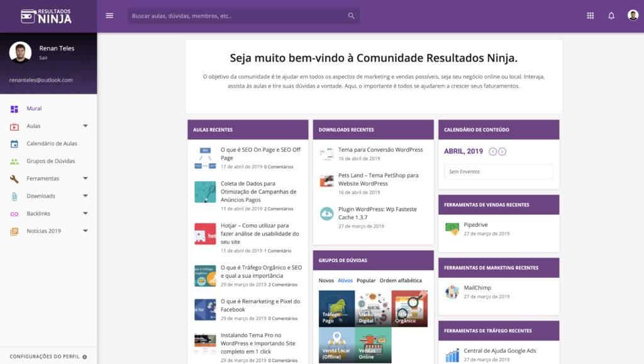Open the Tráfego Pago group thumbnail
Screen dimensions: 644x364
pyautogui.click(x=336, y=309)
